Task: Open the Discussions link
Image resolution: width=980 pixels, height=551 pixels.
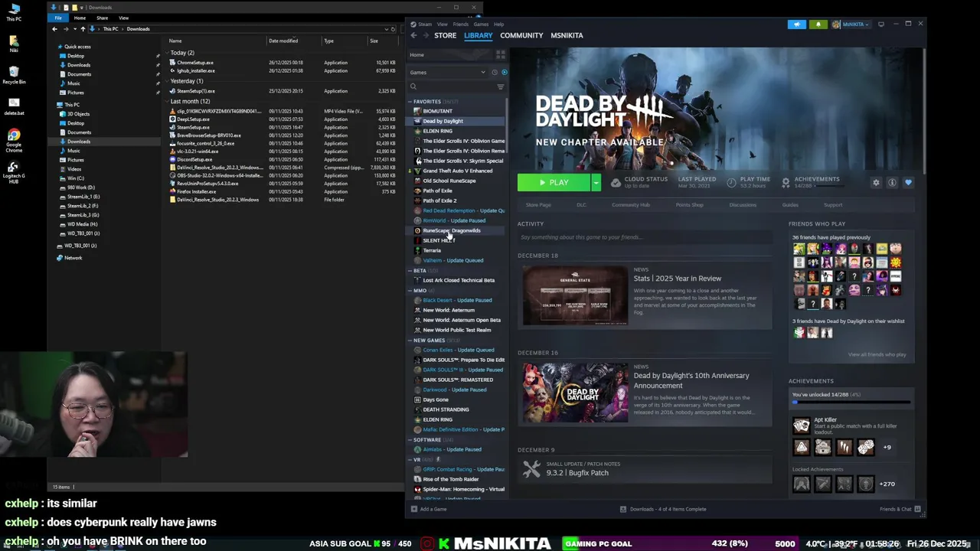Action: [x=743, y=205]
